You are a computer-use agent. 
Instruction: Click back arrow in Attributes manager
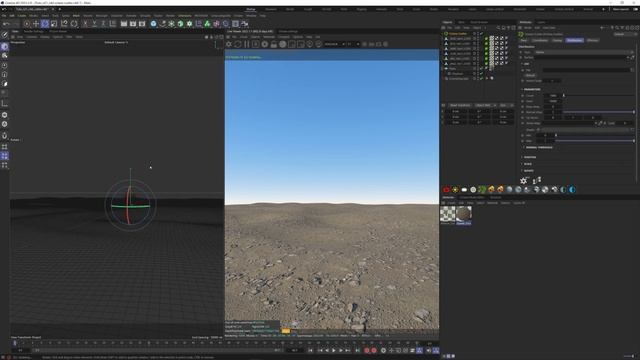coord(602,28)
